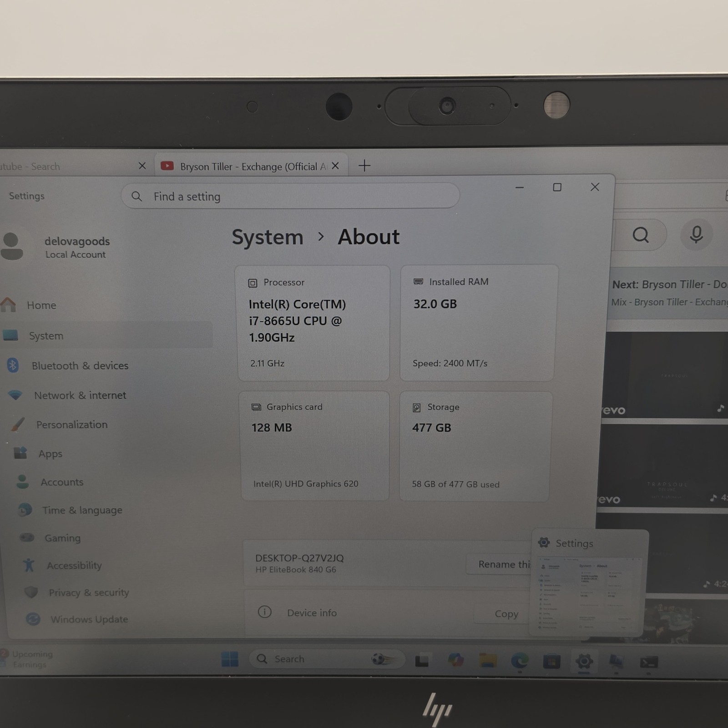This screenshot has height=728, width=728.
Task: Open Microsoft Edge from the taskbar
Action: 520,660
